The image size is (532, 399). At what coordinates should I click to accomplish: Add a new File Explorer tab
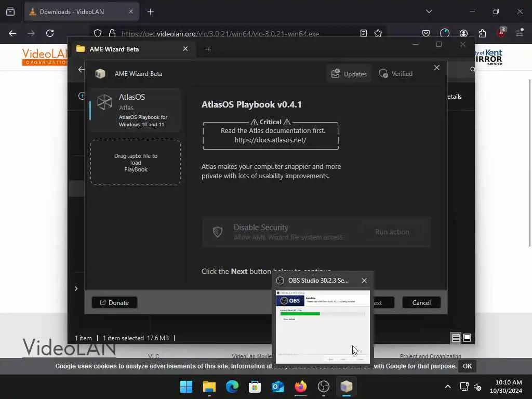[x=208, y=49]
